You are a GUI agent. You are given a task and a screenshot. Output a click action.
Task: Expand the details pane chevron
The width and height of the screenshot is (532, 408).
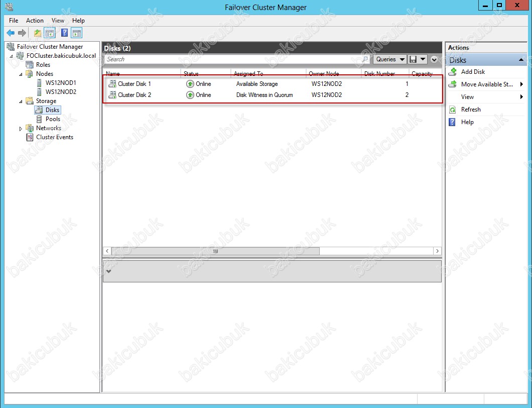[x=108, y=271]
